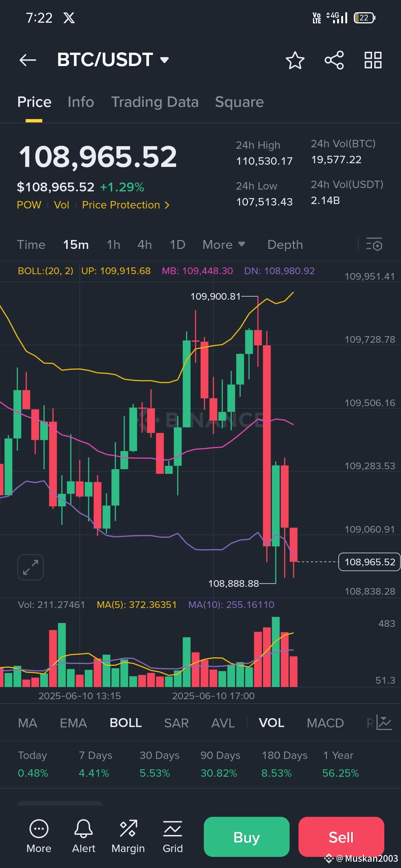Expand chart to fullscreen with arrows icon
401x868 pixels.
[30, 567]
